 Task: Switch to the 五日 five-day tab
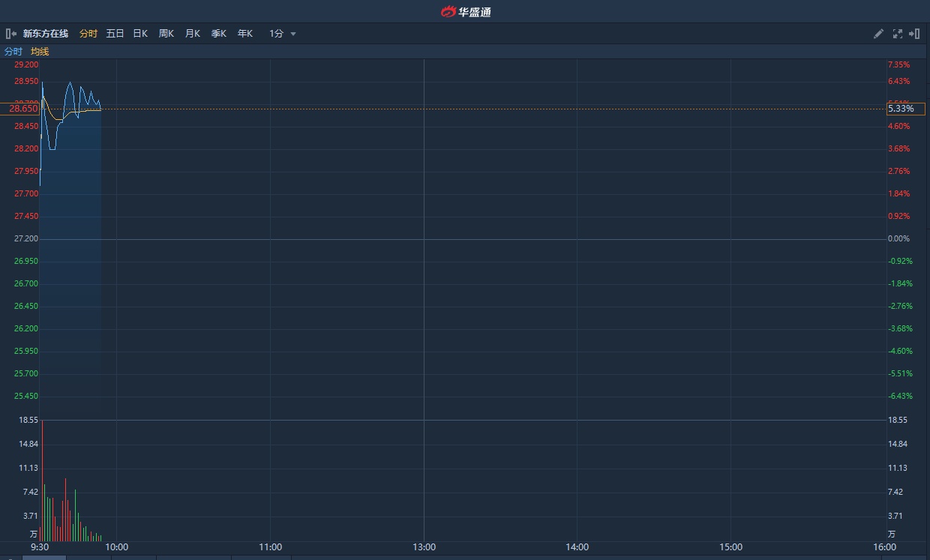[115, 34]
